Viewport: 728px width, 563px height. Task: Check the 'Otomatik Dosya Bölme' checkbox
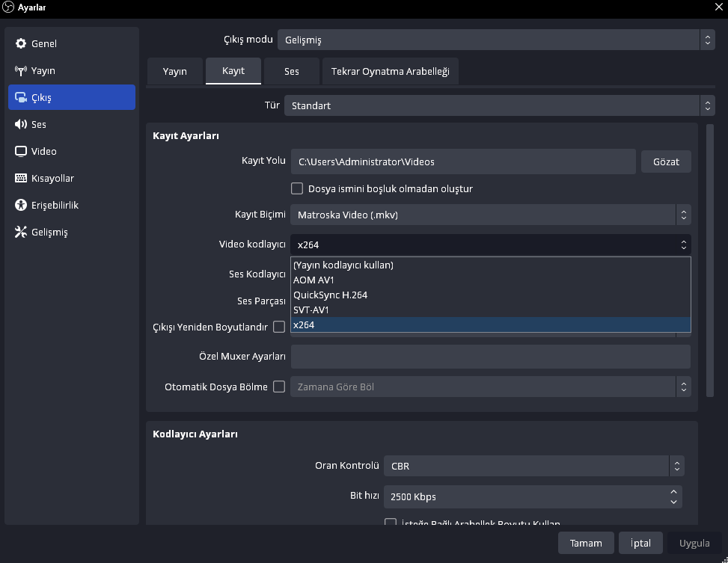[279, 387]
